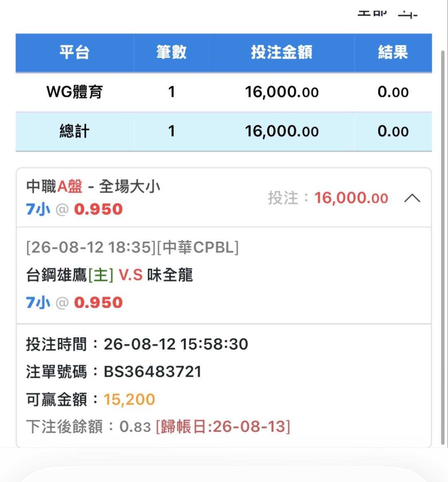Image resolution: width=448 pixels, height=482 pixels.
Task: Collapse the bet details chevron
Action: click(412, 198)
